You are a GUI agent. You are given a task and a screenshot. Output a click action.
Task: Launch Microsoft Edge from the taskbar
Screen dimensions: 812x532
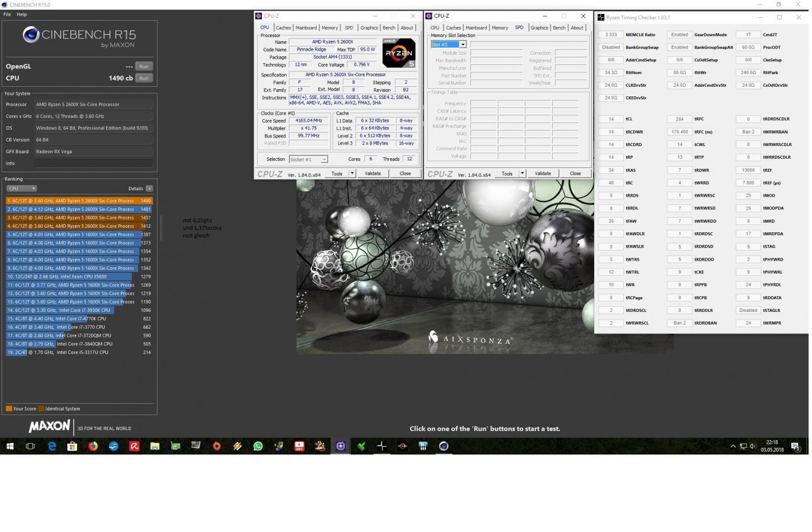coord(52,446)
